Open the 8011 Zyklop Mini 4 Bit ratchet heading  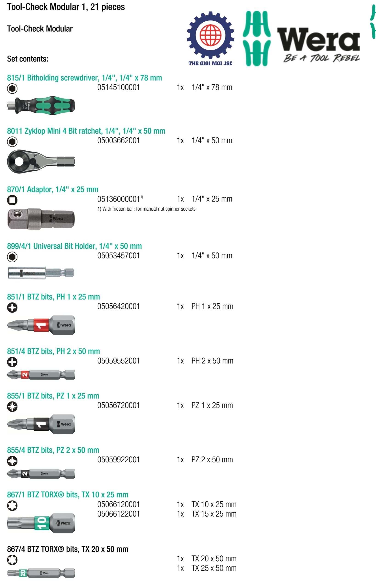86,131
